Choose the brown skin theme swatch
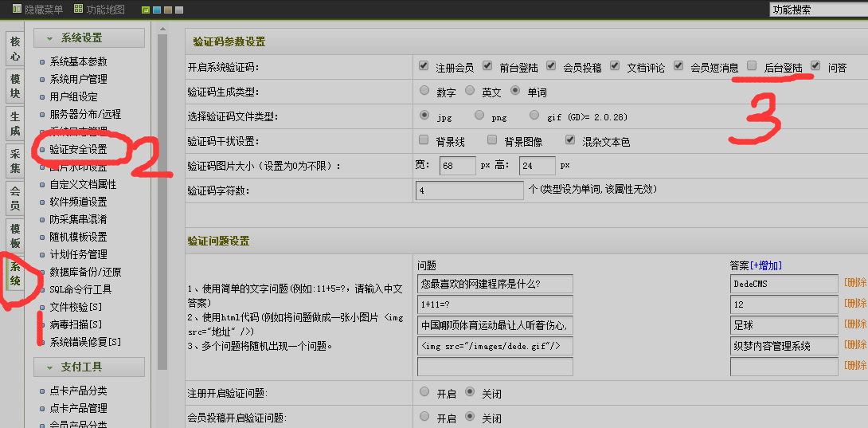Image resolution: width=868 pixels, height=428 pixels. tap(168, 10)
